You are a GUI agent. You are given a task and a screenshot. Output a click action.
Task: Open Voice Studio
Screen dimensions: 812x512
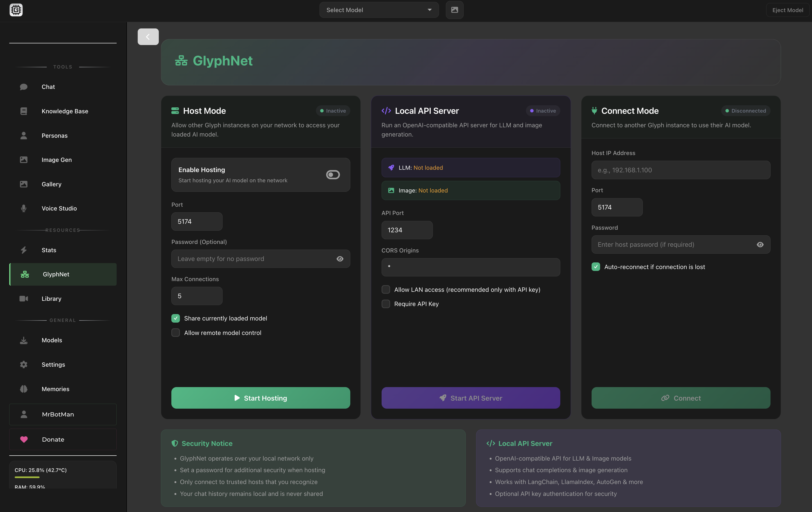[59, 208]
